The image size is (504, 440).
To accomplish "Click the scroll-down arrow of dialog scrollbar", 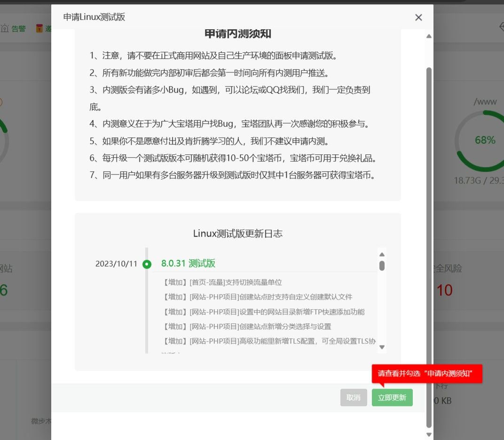I will coord(429,434).
